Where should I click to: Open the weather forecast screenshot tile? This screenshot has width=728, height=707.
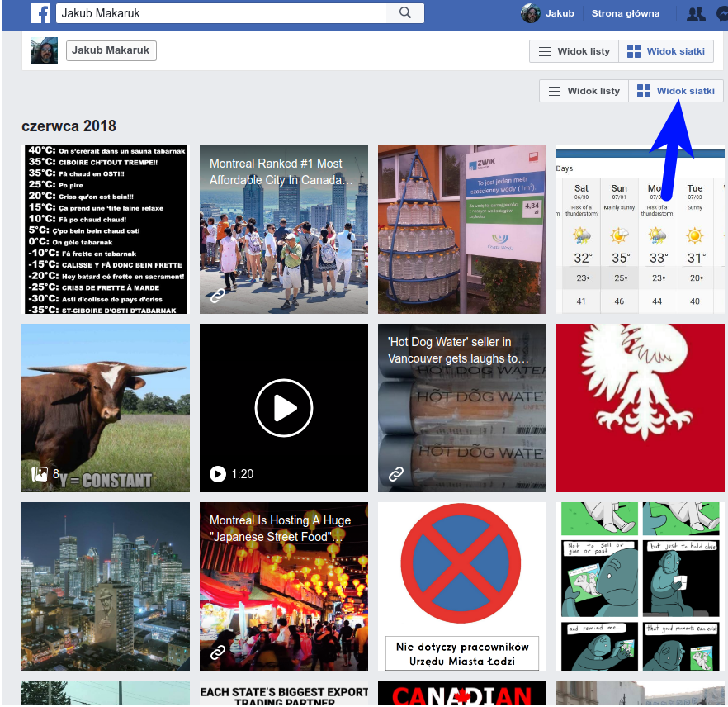click(641, 230)
